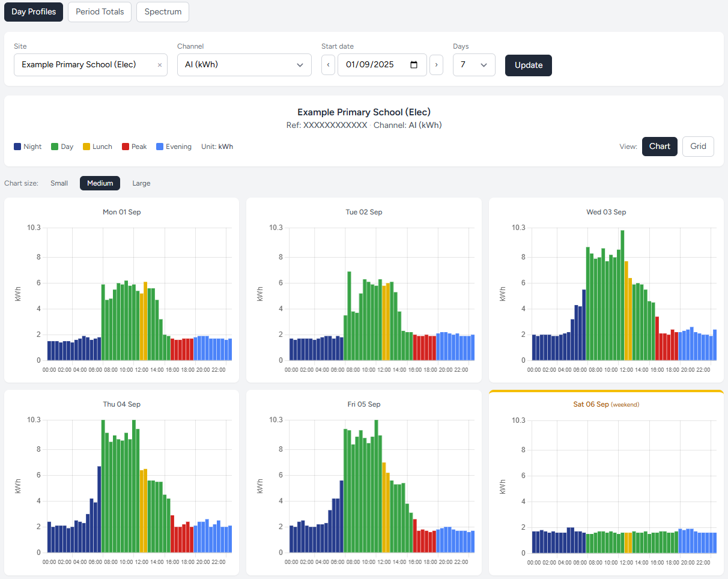Click the Site field showing Example Primary School

tap(91, 65)
